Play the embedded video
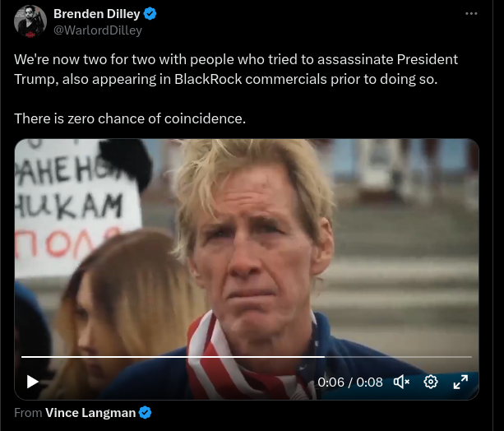 (x=32, y=382)
